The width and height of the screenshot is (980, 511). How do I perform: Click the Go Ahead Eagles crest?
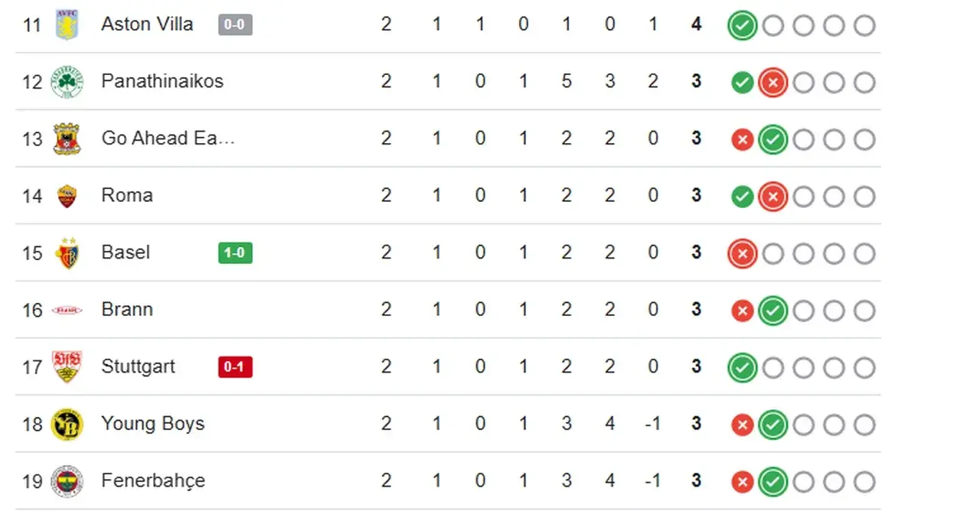[x=67, y=138]
